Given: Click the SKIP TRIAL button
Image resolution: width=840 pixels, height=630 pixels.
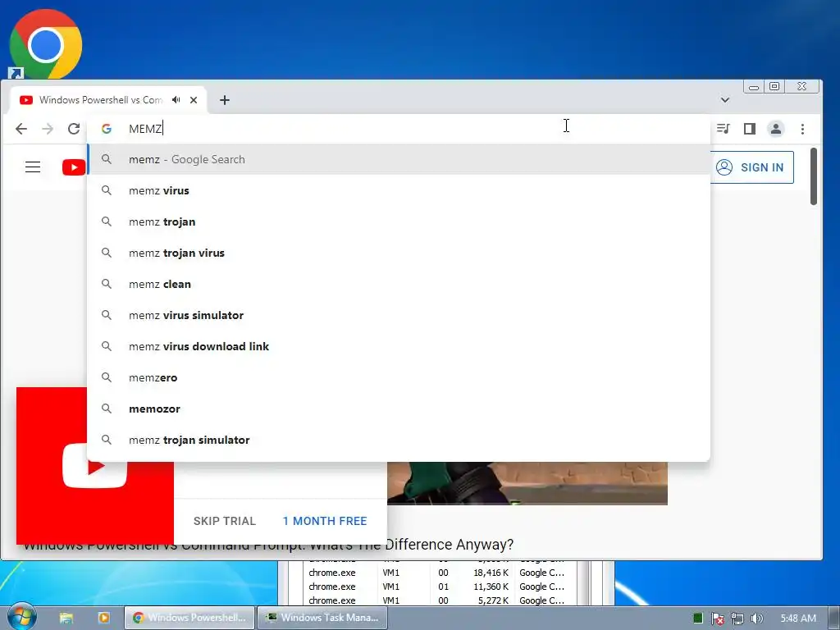Looking at the screenshot, I should [x=225, y=521].
